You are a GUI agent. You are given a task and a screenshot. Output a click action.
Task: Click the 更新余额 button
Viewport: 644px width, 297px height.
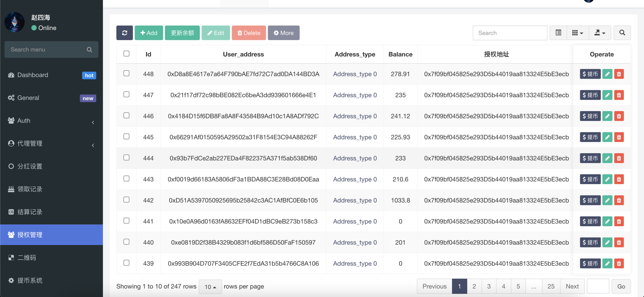182,33
